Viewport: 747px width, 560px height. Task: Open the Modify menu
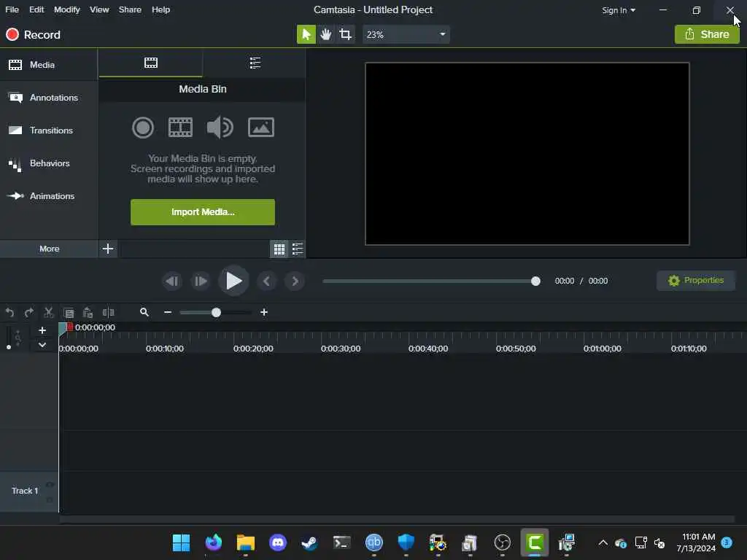point(66,9)
